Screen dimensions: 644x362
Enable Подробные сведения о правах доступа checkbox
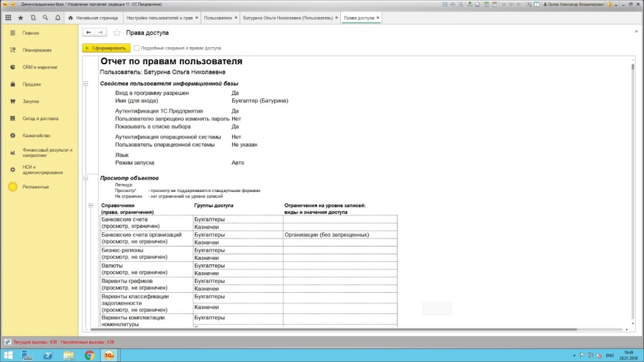pos(136,48)
